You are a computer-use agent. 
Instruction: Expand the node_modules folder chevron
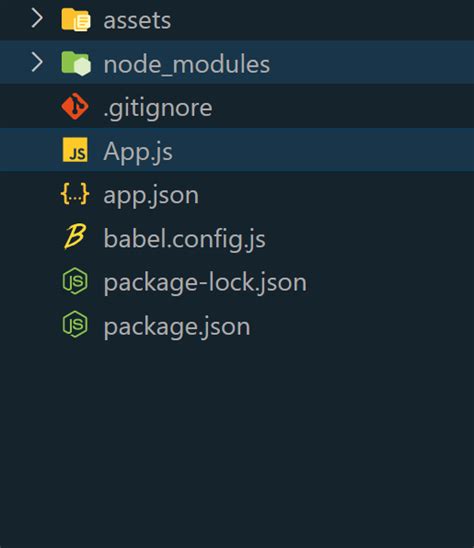[x=37, y=62]
